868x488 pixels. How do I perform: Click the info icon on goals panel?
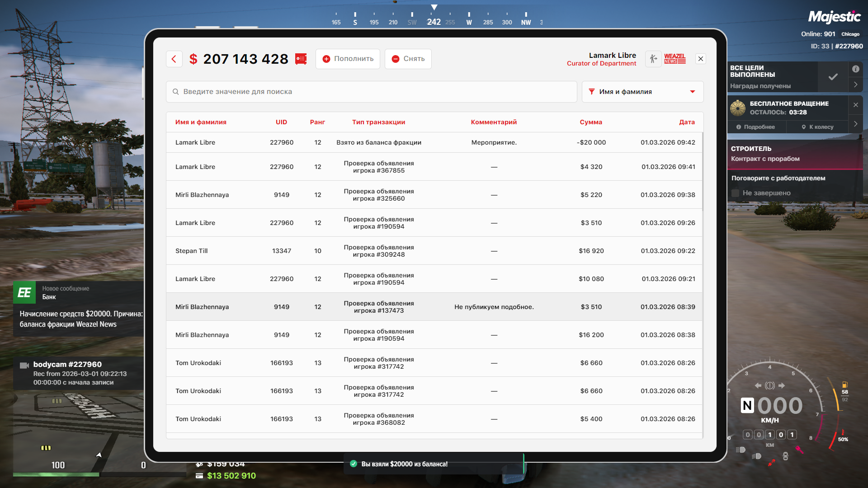(855, 69)
